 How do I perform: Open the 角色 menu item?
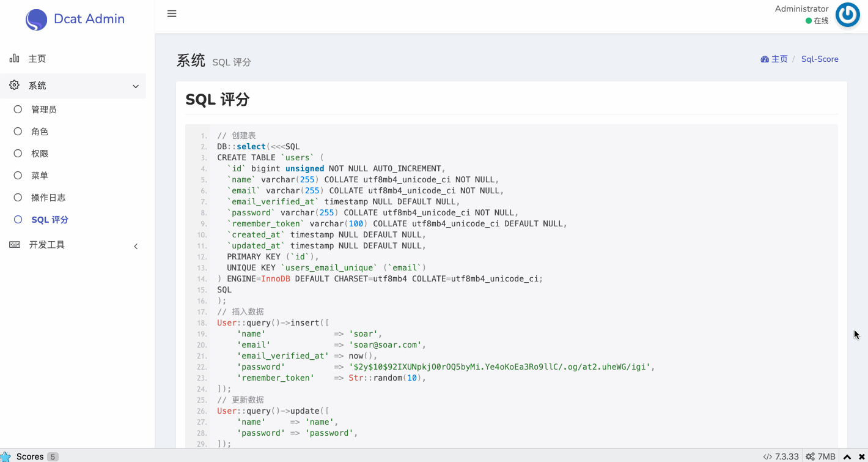73,132
